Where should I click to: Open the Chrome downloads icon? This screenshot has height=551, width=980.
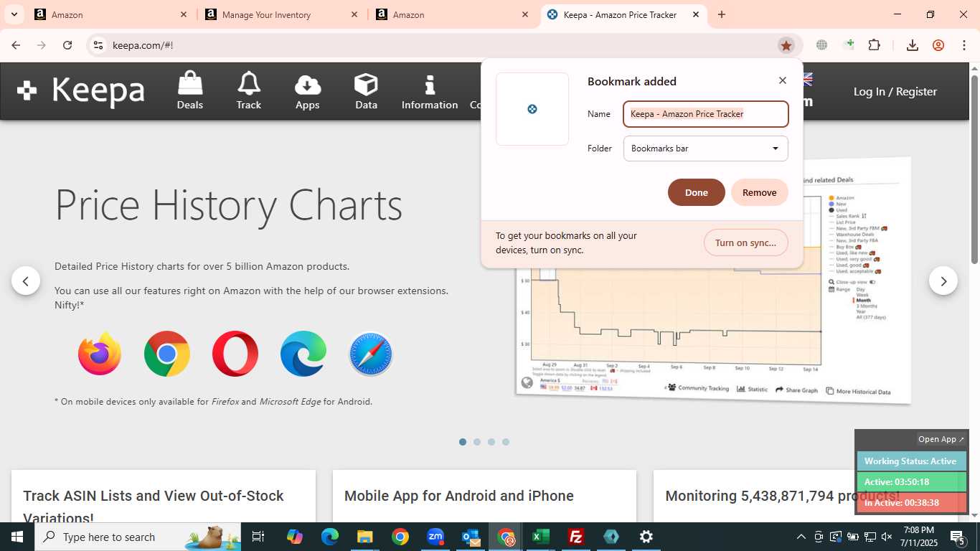tap(913, 45)
